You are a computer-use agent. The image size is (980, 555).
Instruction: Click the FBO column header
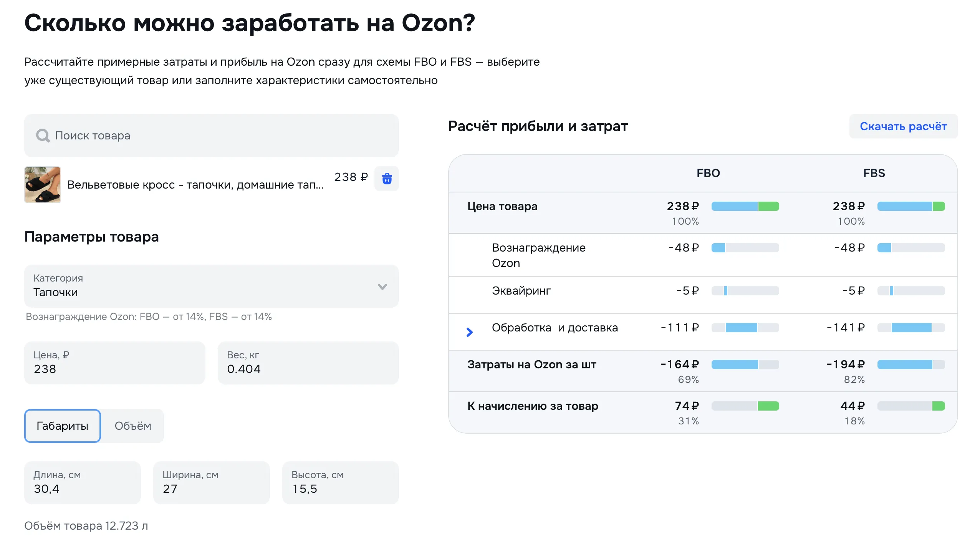(708, 173)
